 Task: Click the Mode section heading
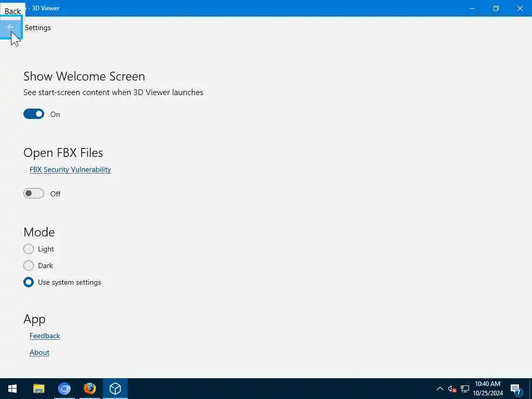[x=39, y=232]
